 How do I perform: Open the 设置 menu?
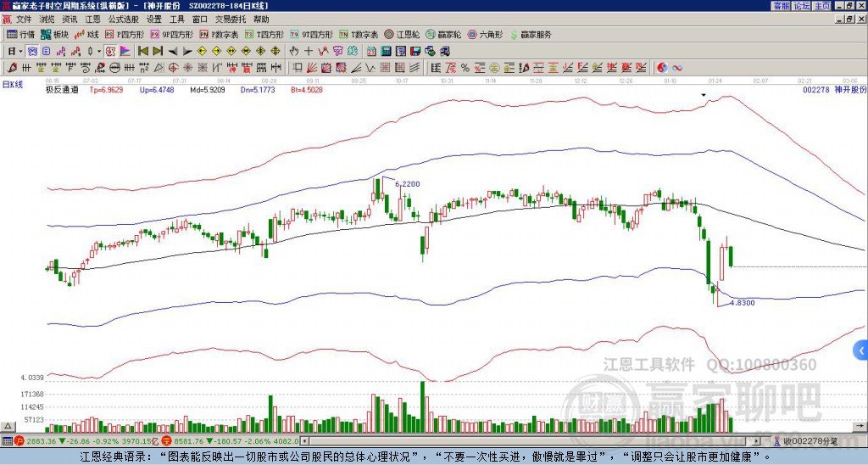[154, 20]
